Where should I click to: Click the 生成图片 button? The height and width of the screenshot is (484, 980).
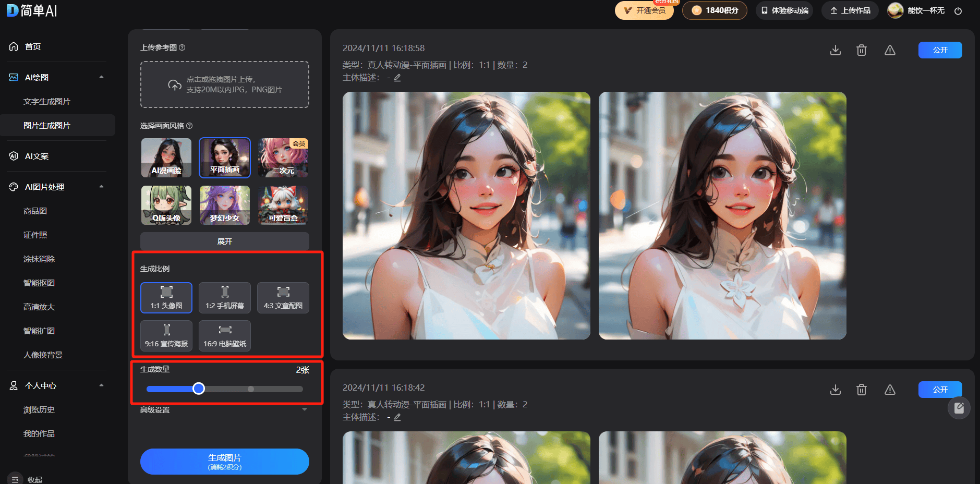pyautogui.click(x=225, y=462)
